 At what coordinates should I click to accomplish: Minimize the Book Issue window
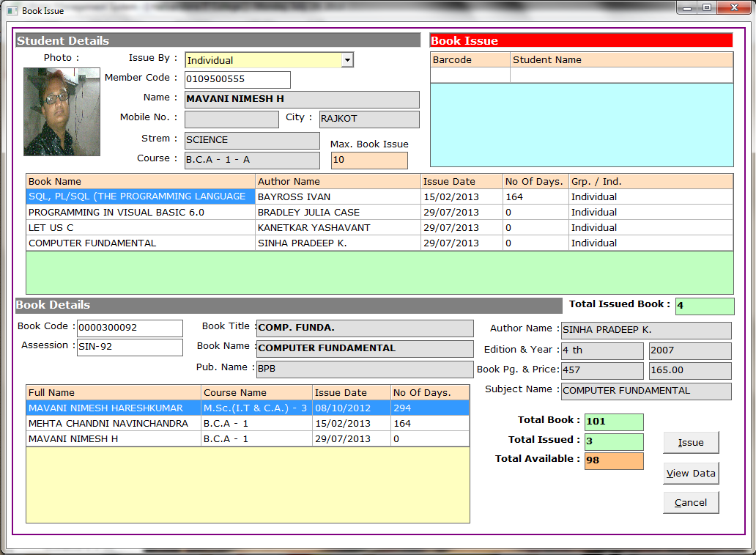coord(686,8)
